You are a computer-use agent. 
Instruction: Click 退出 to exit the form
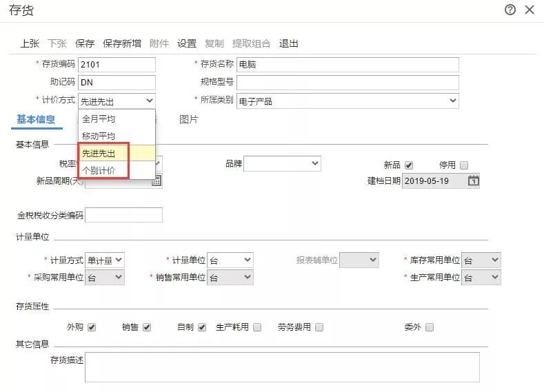pyautogui.click(x=289, y=43)
